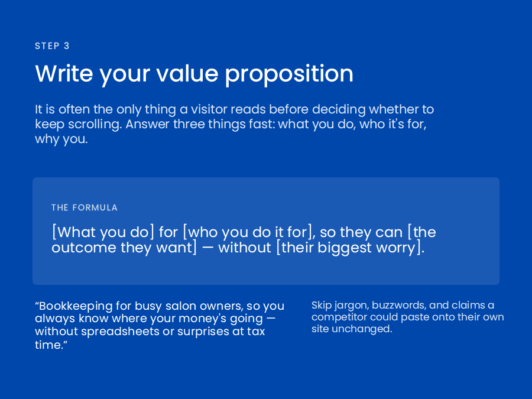Select the phrase 'why you.' in the intro

pos(61,139)
